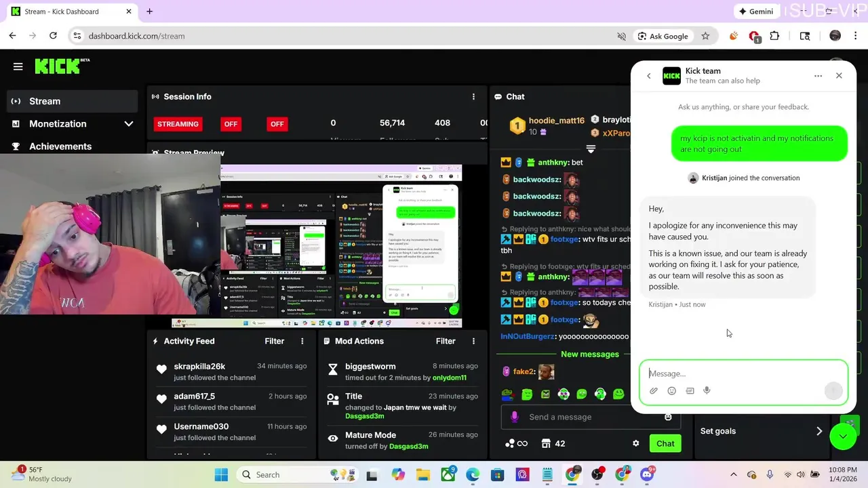Open GIF picker in support chat
Viewport: 868px width, 488px height.
click(x=690, y=390)
